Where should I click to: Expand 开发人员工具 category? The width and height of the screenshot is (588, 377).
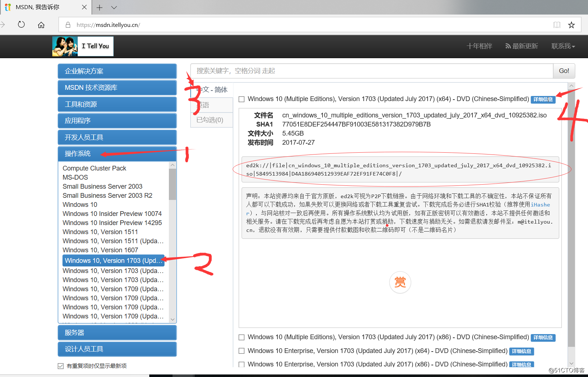[117, 137]
